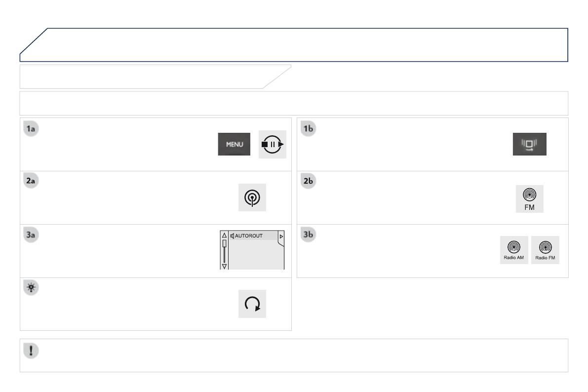Select the Radio AM icon
588x392 pixels.
click(x=514, y=250)
